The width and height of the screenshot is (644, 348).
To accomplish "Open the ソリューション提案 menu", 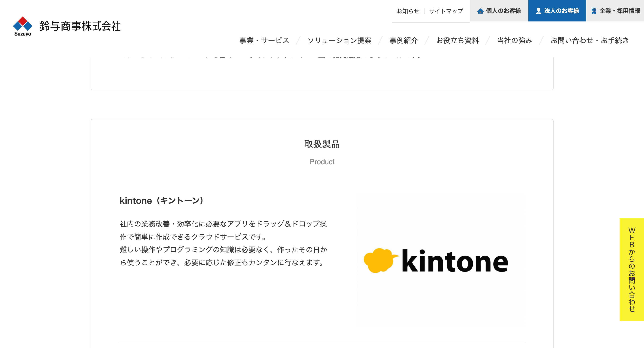I will [339, 40].
